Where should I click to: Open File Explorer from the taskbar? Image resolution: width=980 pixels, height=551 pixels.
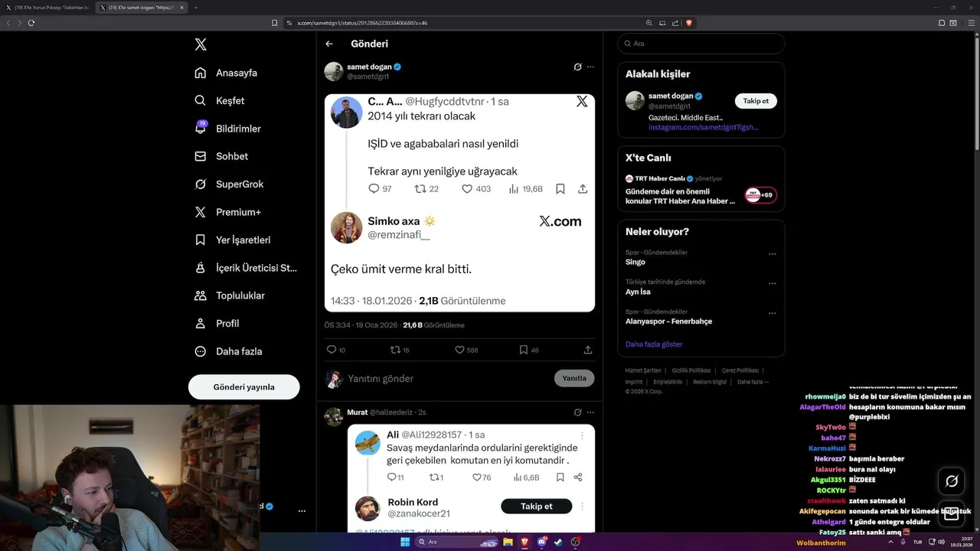pyautogui.click(x=508, y=542)
